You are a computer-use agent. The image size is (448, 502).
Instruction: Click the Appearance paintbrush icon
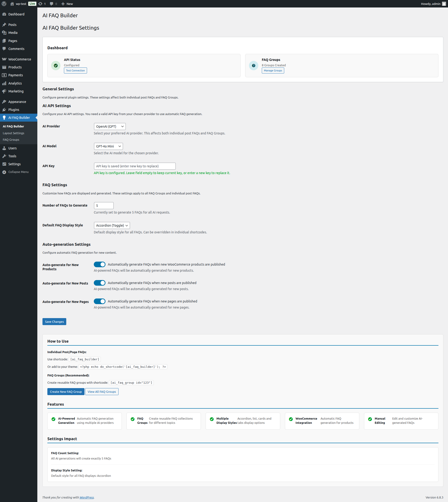[x=4, y=102]
